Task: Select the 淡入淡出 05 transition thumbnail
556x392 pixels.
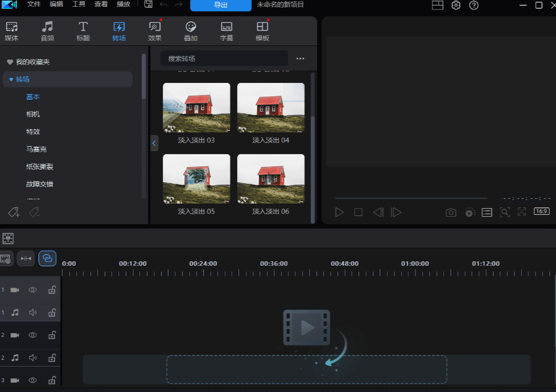Action: click(x=196, y=178)
